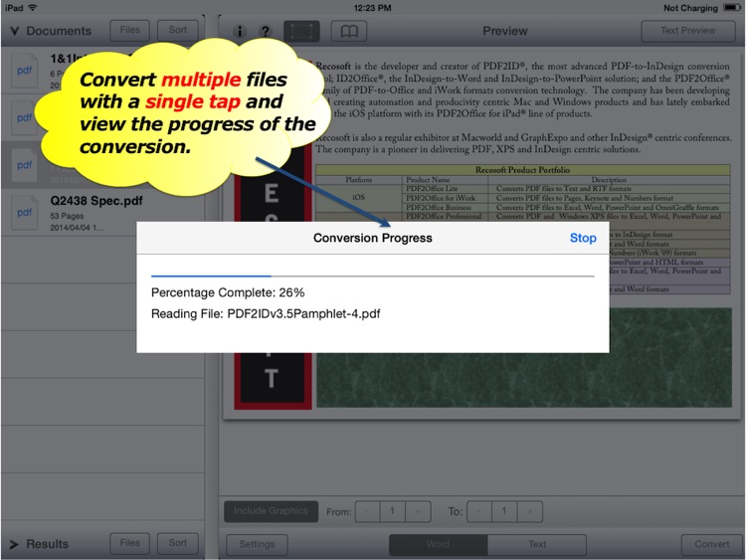Expand the Results section
This screenshot has width=746, height=560.
click(14, 544)
